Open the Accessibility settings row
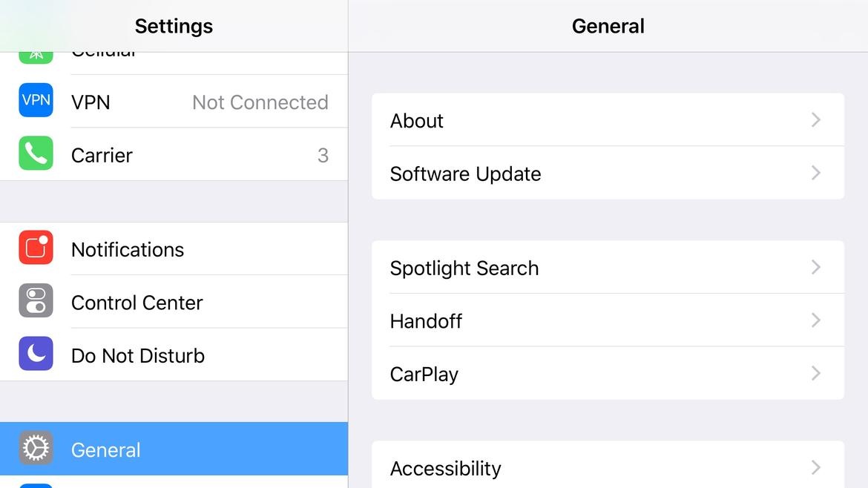 [446, 468]
